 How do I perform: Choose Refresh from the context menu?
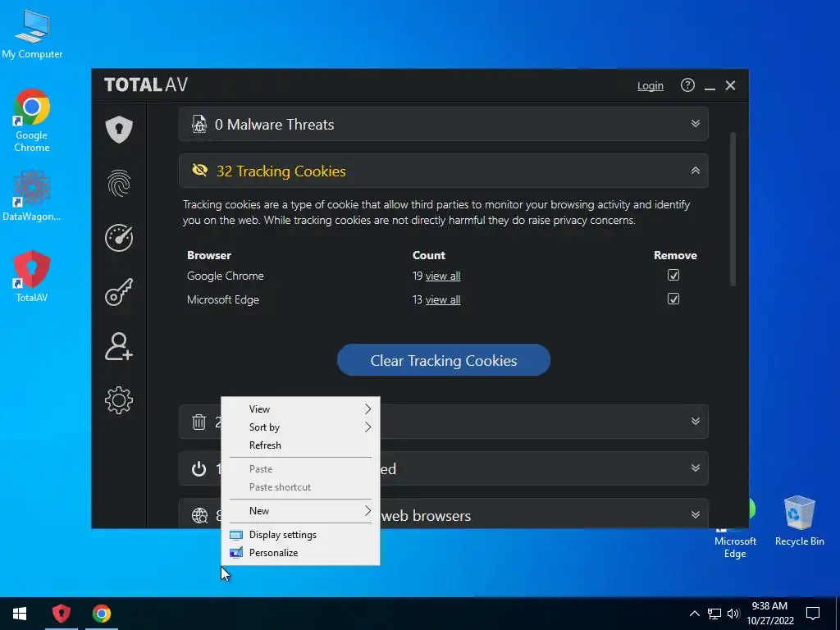click(300, 445)
